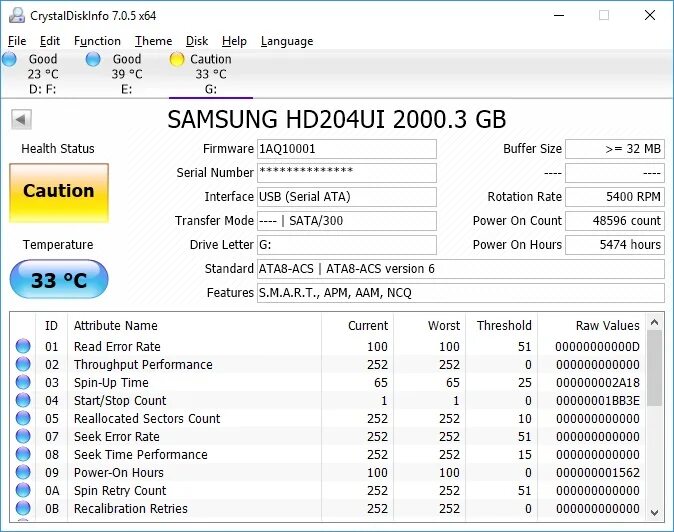Screen dimensions: 674x532
Task: Select the Read Error Rate row
Action: click(328, 346)
